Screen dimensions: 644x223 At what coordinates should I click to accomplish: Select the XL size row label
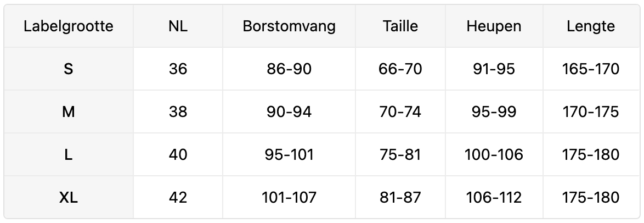point(69,198)
